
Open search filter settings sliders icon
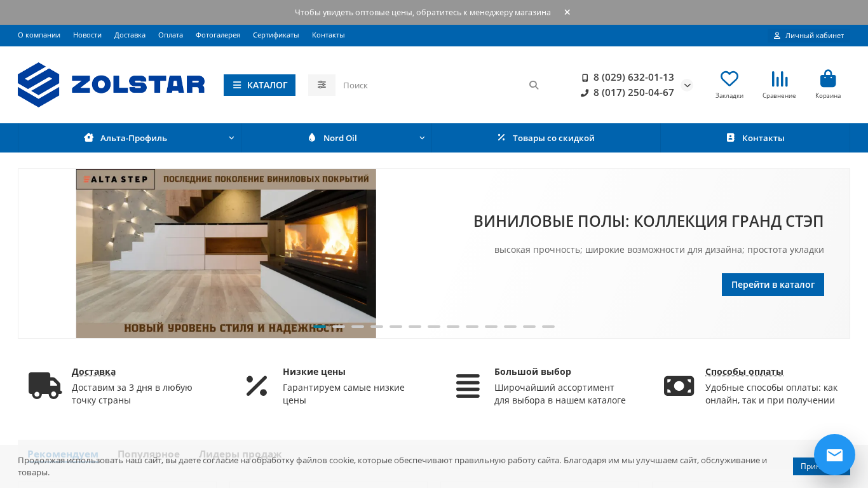click(x=322, y=85)
